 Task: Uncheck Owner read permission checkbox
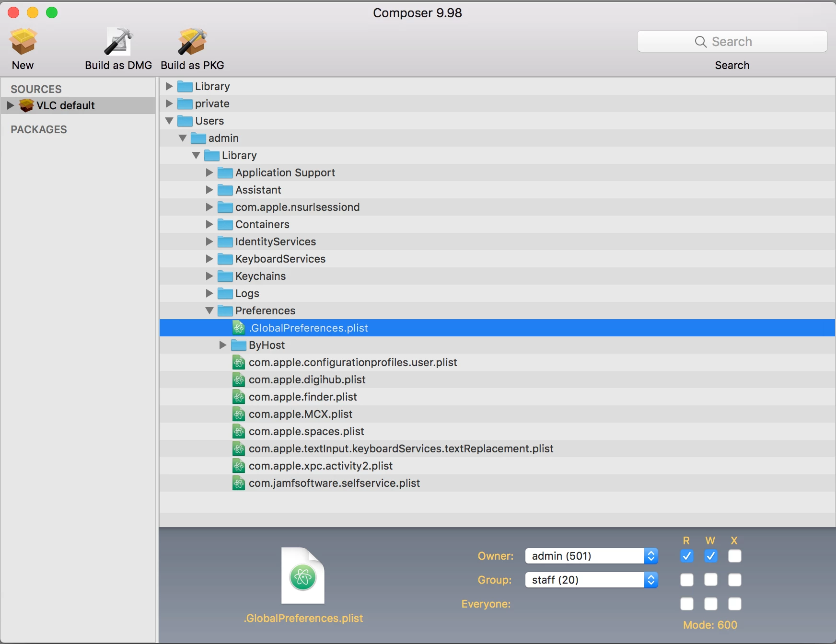click(687, 556)
